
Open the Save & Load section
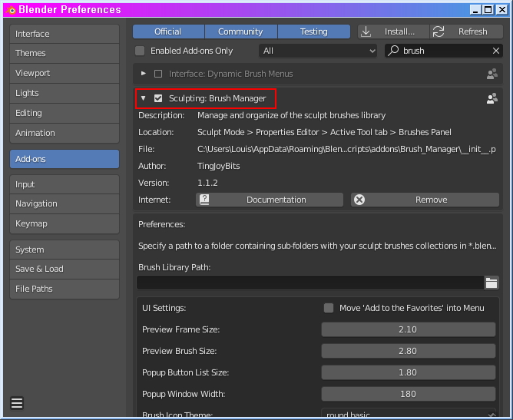[x=65, y=270]
